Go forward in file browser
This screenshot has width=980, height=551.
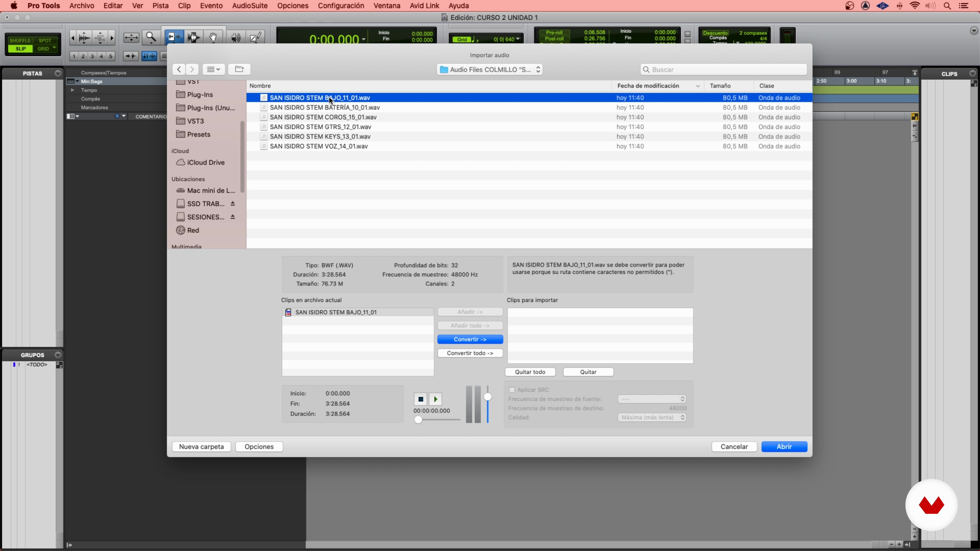192,69
